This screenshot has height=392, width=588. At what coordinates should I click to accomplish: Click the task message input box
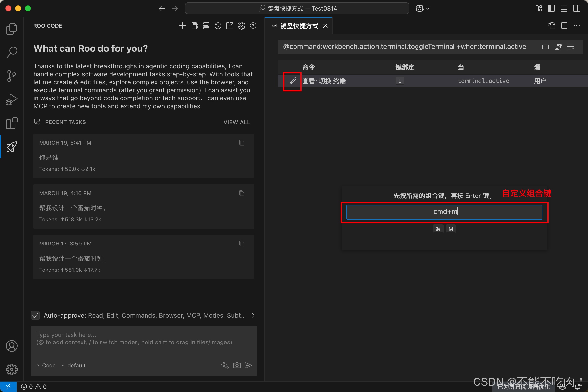coord(144,343)
